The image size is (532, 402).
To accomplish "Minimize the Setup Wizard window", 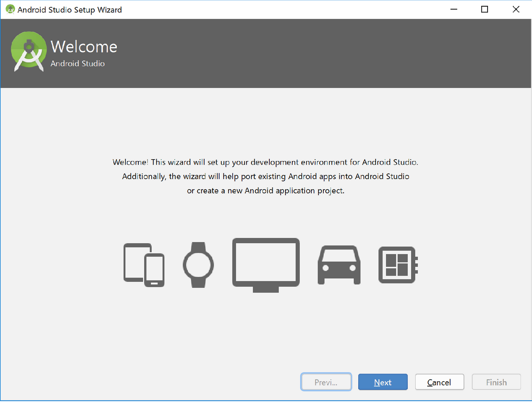I will point(454,9).
